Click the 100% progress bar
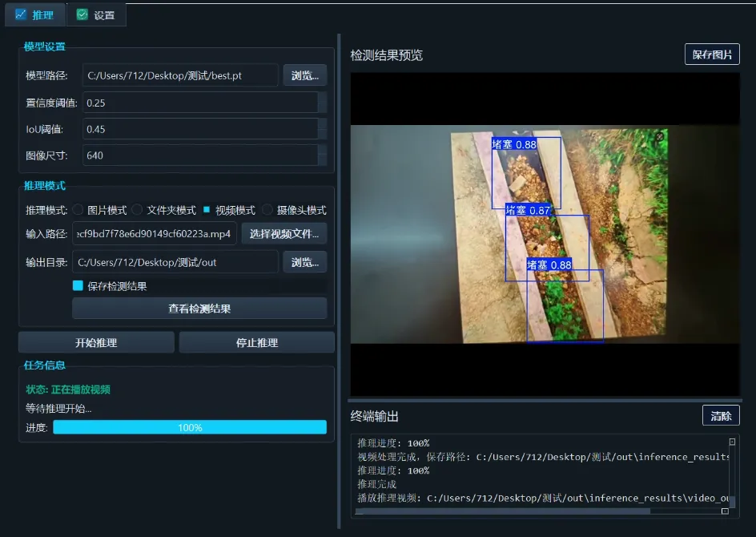The width and height of the screenshot is (756, 537). (x=189, y=427)
